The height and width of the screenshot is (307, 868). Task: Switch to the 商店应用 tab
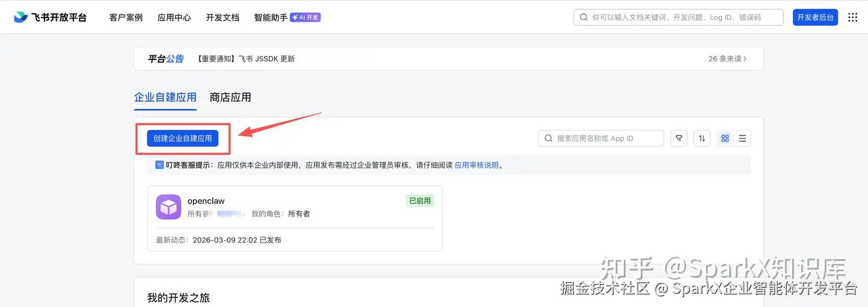230,98
